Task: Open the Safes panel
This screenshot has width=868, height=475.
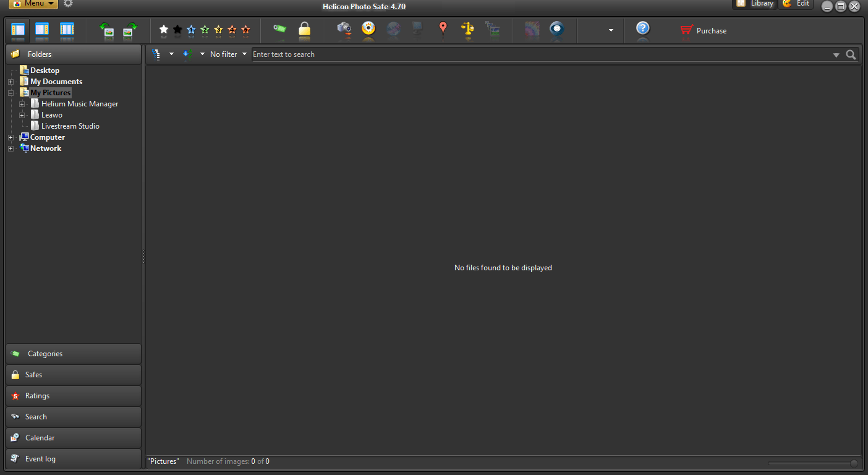Action: (74, 375)
